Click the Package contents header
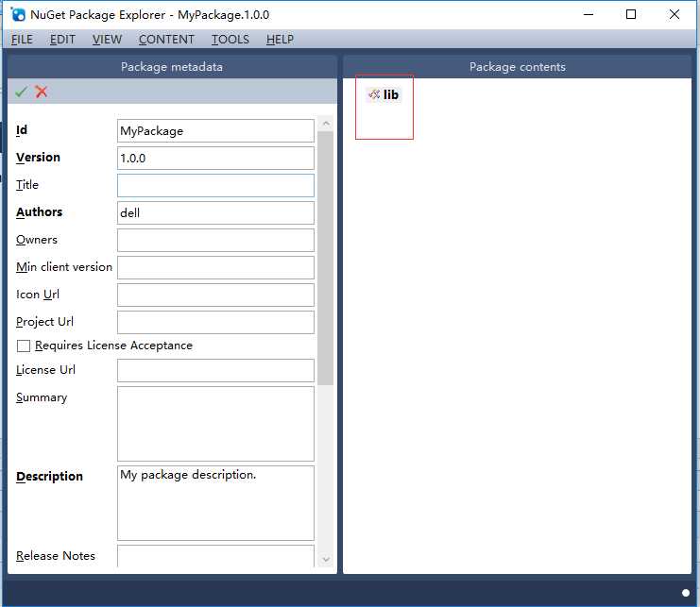 coord(517,67)
